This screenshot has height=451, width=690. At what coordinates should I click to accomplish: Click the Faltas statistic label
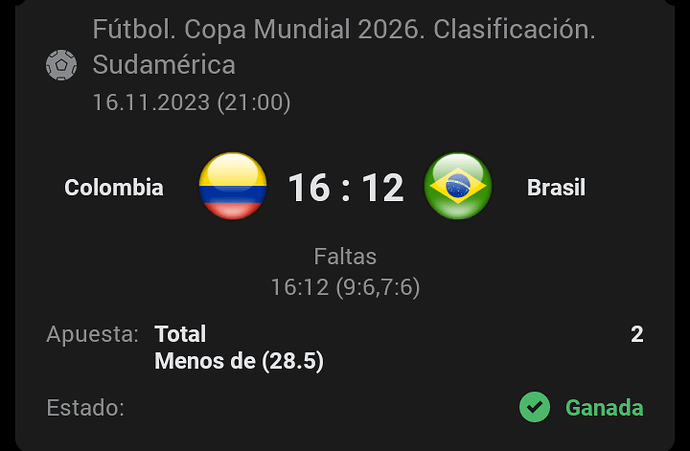click(345, 256)
